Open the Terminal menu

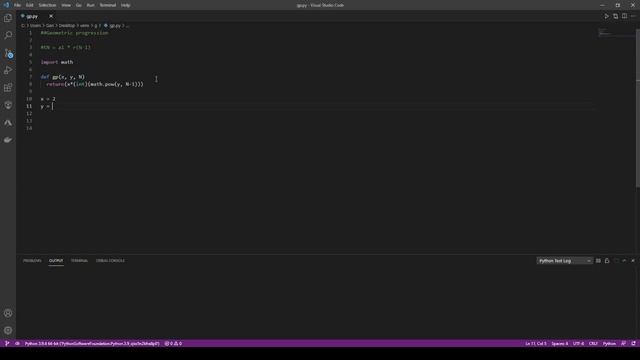tap(108, 5)
